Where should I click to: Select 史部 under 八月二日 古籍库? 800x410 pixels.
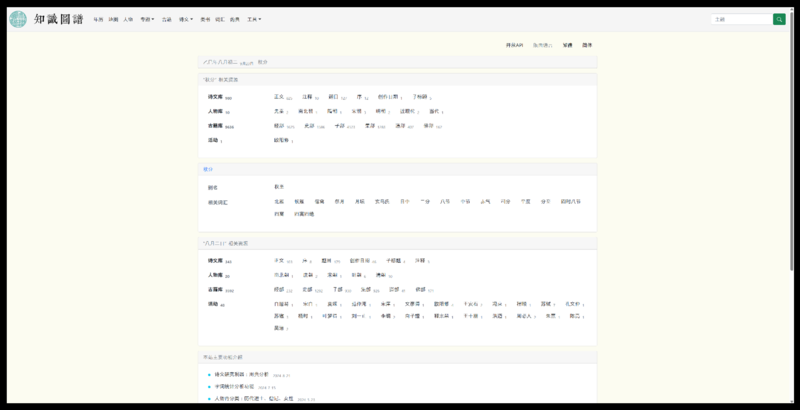[x=309, y=290]
